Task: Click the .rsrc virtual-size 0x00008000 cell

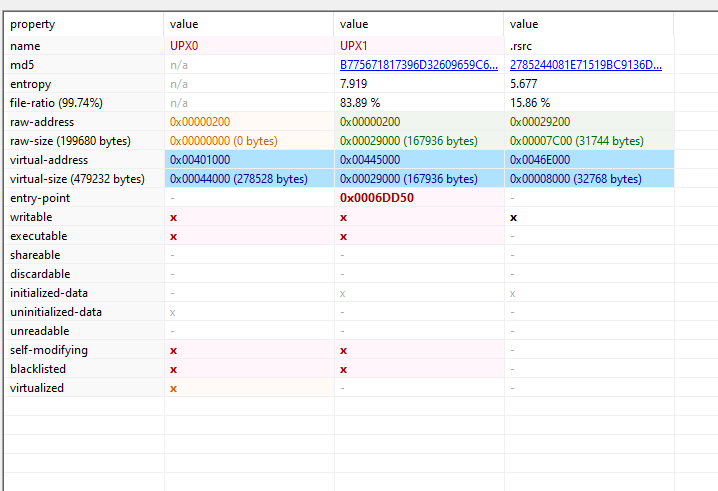Action: pos(575,179)
